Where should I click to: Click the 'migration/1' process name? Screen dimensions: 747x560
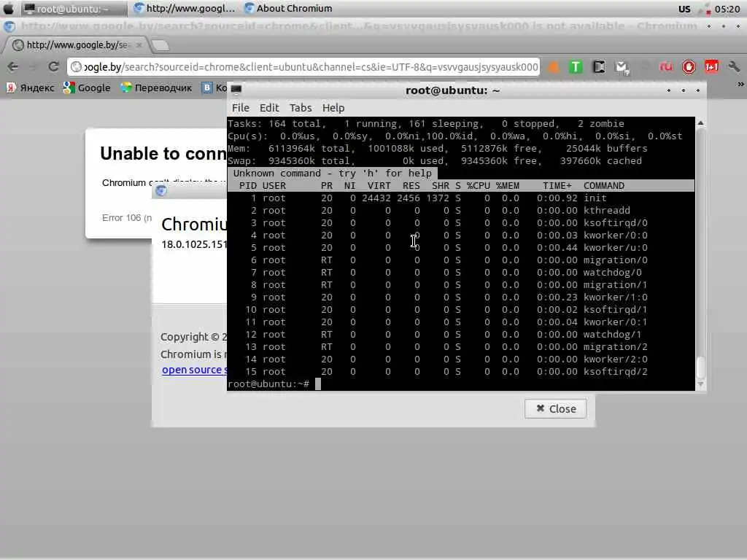616,285
